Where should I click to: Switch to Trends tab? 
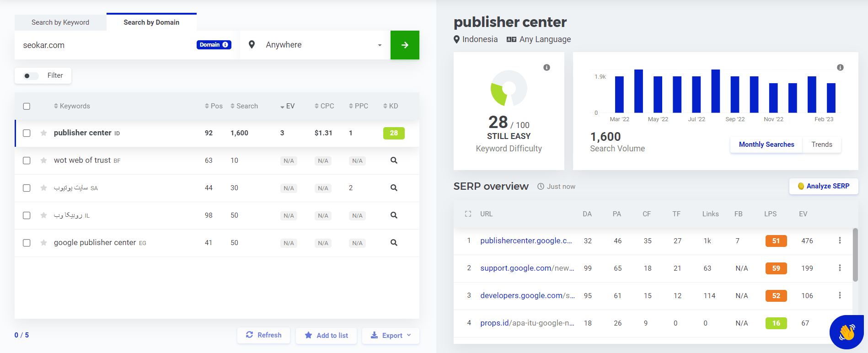(x=822, y=144)
